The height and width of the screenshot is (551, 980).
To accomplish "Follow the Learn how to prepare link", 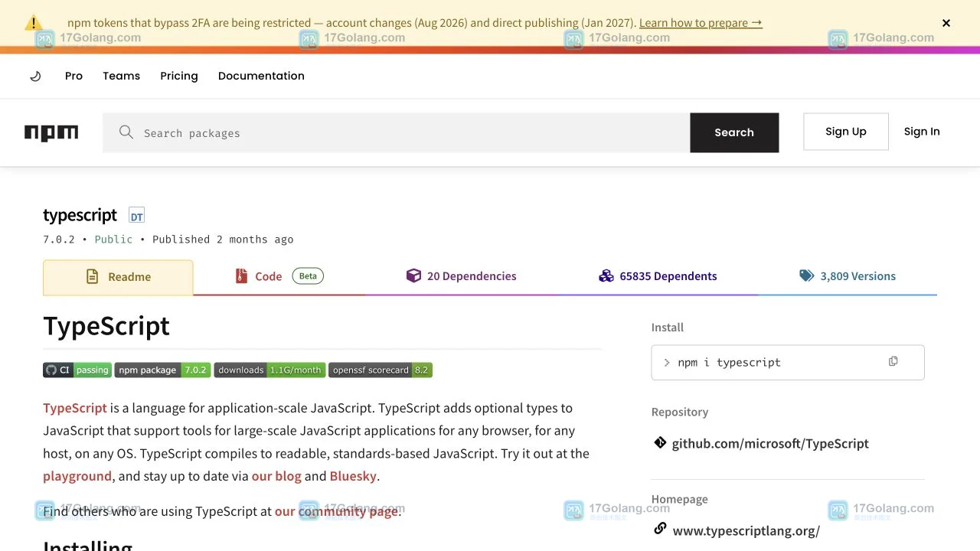I will tap(701, 23).
